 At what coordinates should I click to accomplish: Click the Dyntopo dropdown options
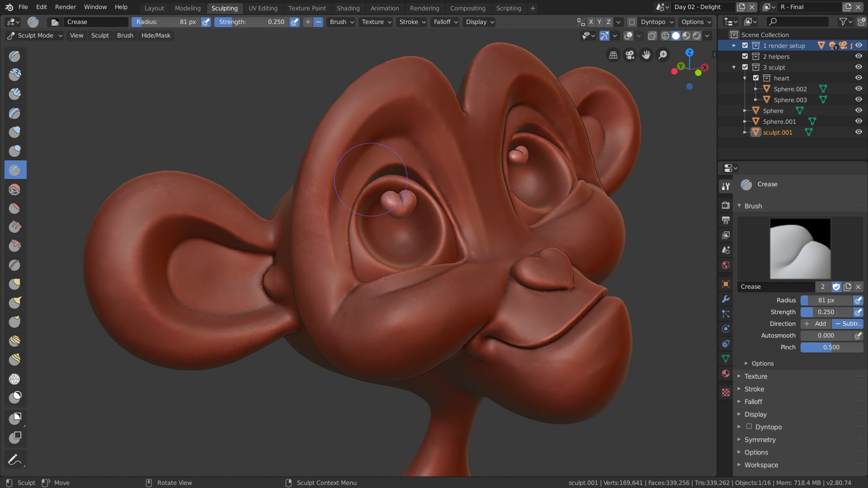click(x=655, y=21)
